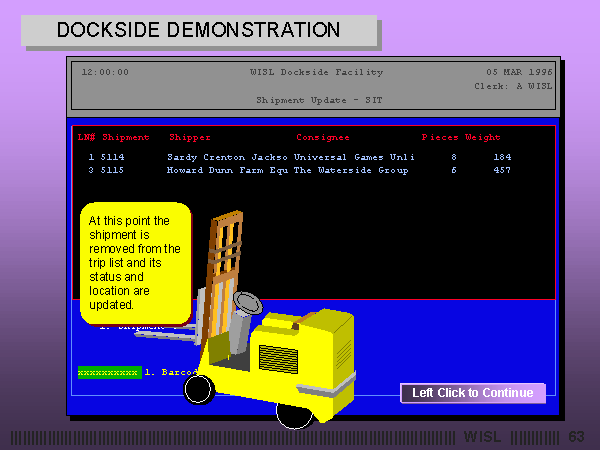
Task: Click the Consignee column header
Action: click(321, 137)
